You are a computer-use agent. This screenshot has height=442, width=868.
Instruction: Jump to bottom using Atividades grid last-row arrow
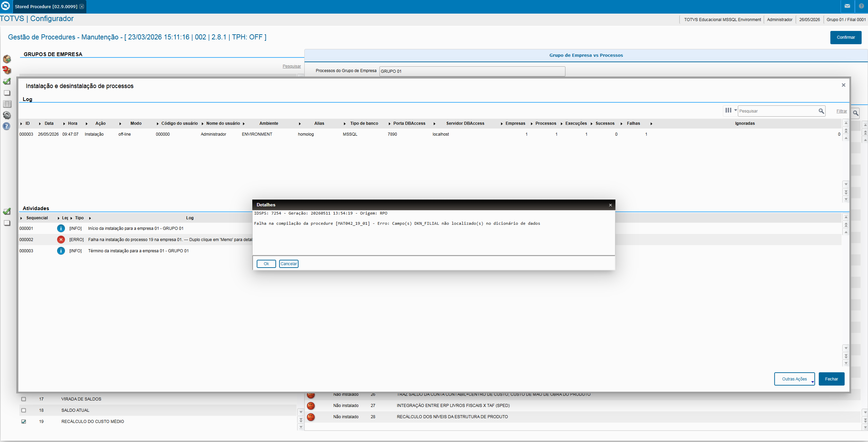(846, 363)
